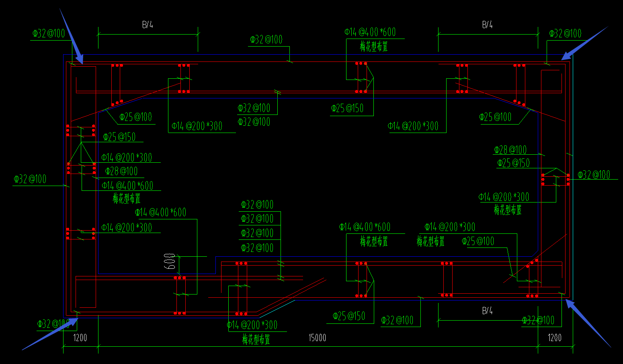
Task: Click 梅花型布置 note under bottom-slab Φ14@400*600
Action: 374,241
